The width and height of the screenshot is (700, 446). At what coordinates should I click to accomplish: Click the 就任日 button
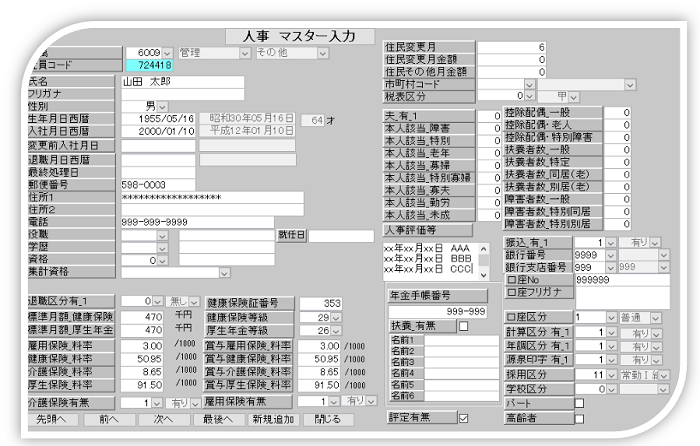click(x=290, y=235)
